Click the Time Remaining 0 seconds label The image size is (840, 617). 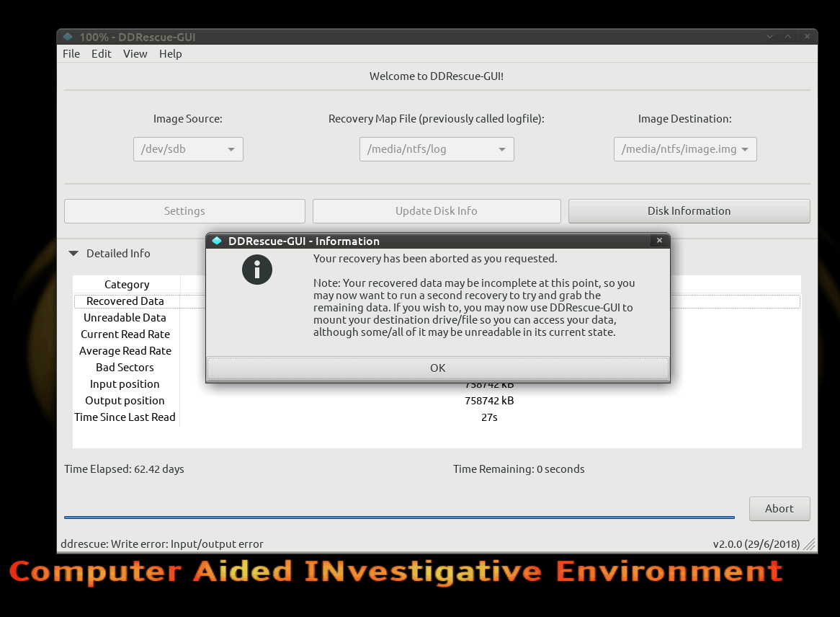coord(519,469)
